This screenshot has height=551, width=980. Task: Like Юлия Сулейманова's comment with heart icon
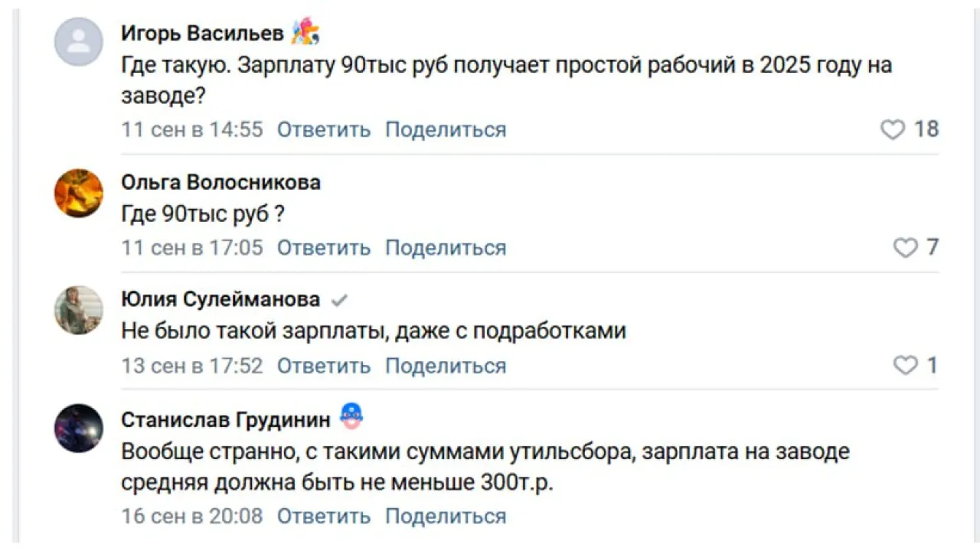(905, 366)
